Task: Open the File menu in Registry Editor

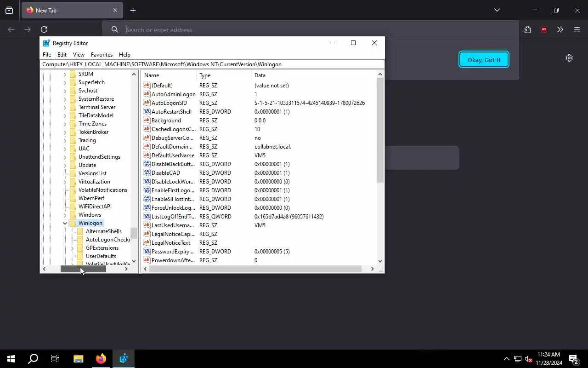Action: (47, 54)
